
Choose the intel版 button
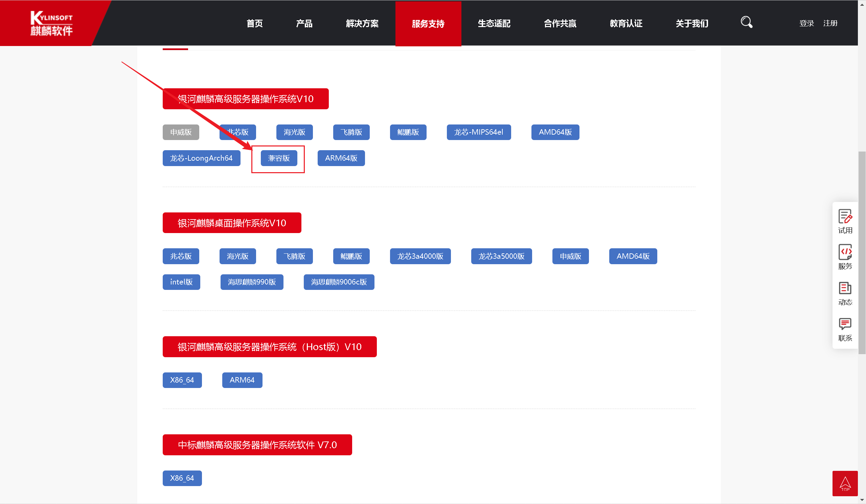[181, 282]
